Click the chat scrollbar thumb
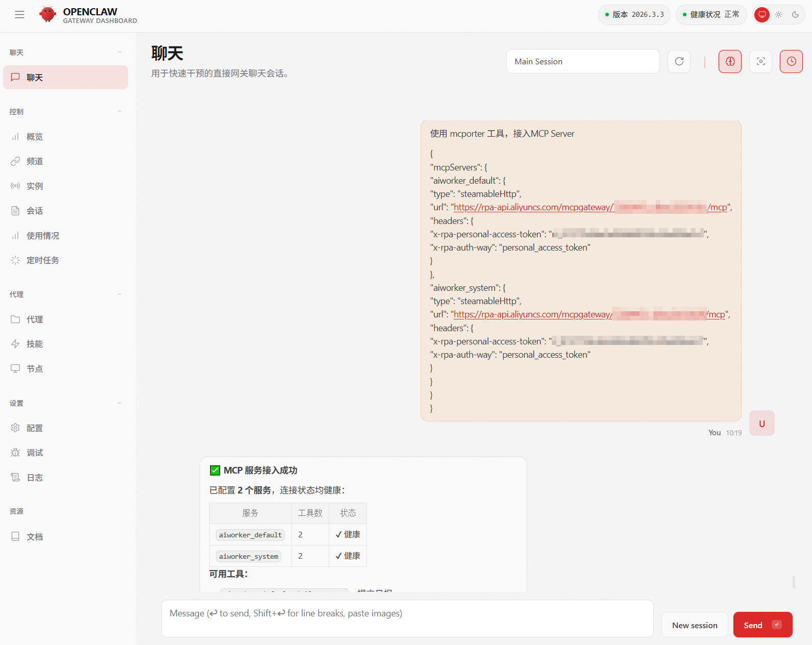Image resolution: width=812 pixels, height=645 pixels. pos(794,582)
